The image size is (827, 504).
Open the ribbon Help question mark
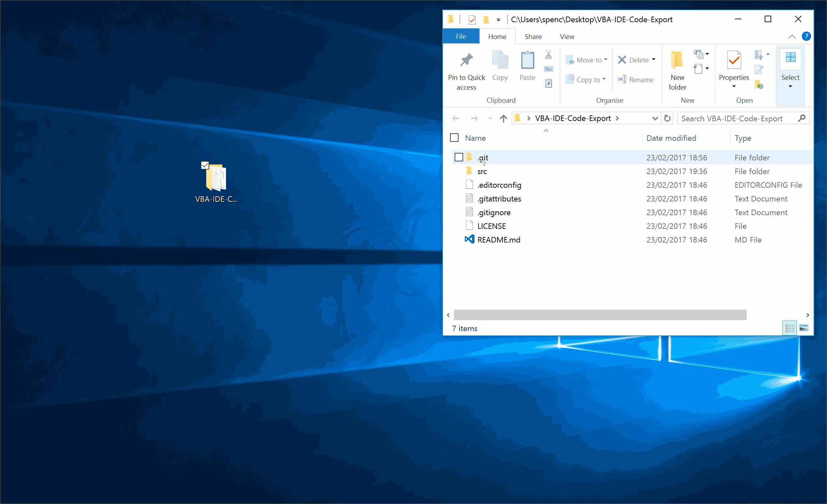(x=806, y=36)
